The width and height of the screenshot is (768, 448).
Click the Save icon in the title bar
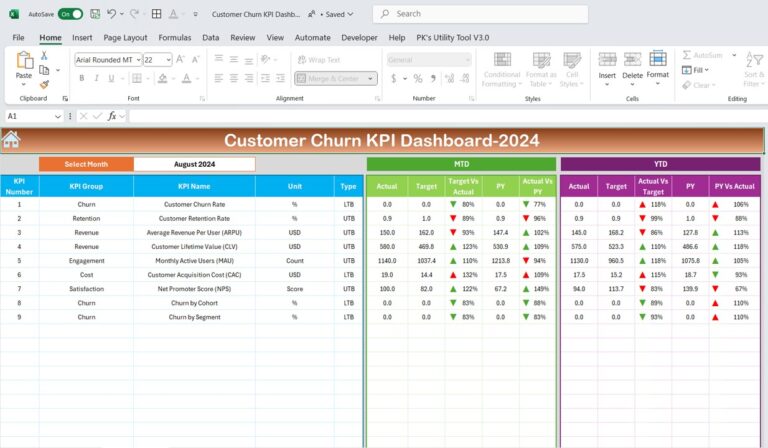(x=95, y=14)
